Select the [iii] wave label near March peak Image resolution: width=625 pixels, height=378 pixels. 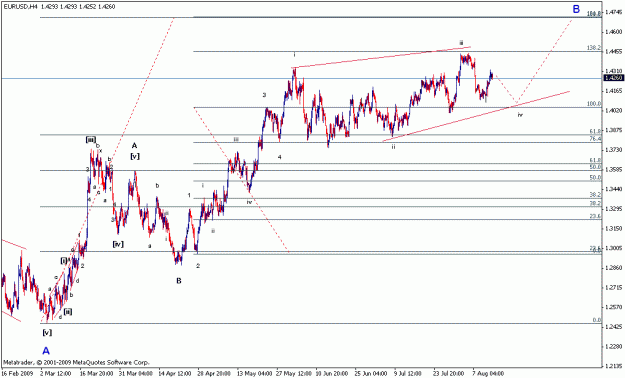91,140
